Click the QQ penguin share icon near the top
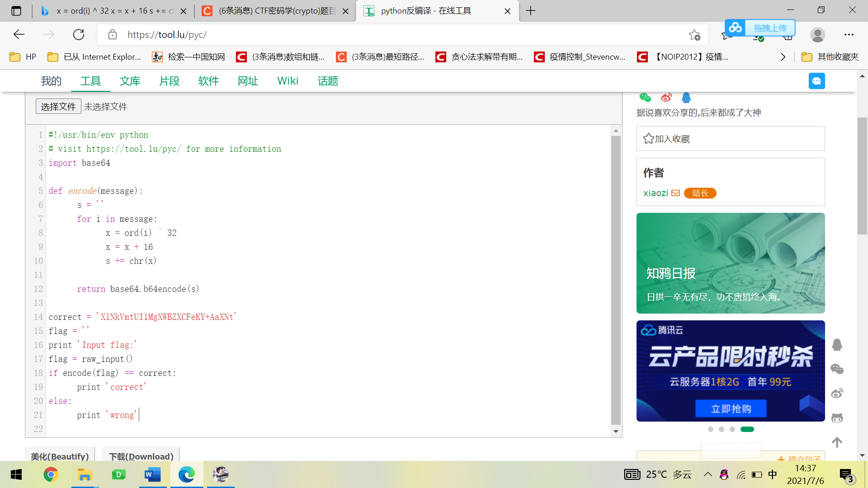This screenshot has height=488, width=868. point(686,98)
